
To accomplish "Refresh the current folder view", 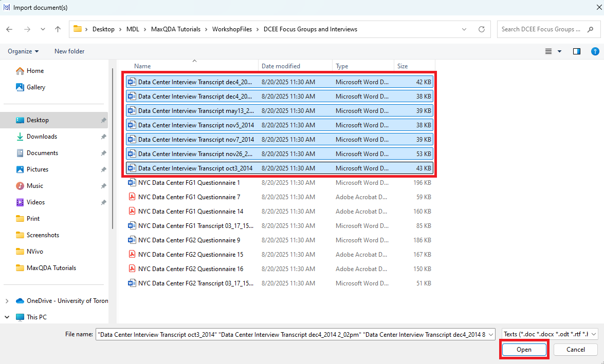I will point(482,29).
